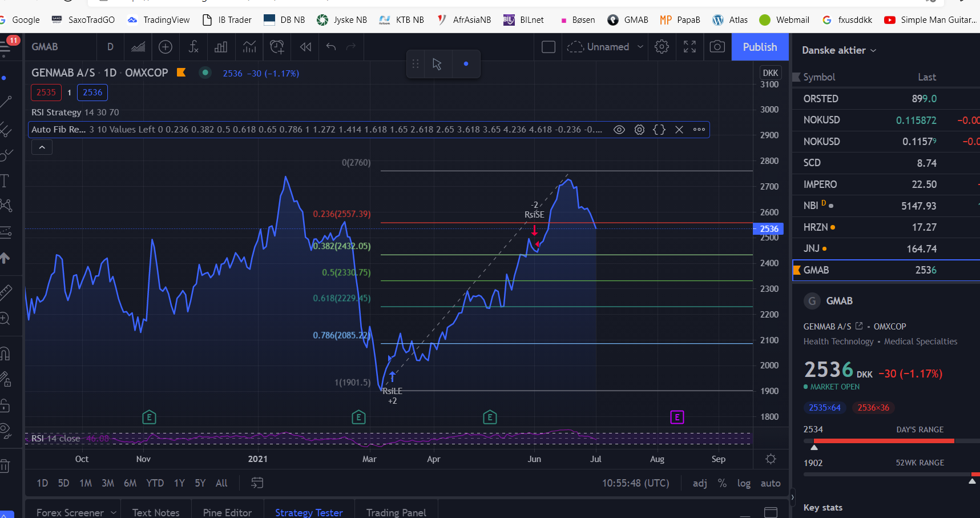Expand the Danske aktier watchlist dropdown

839,50
